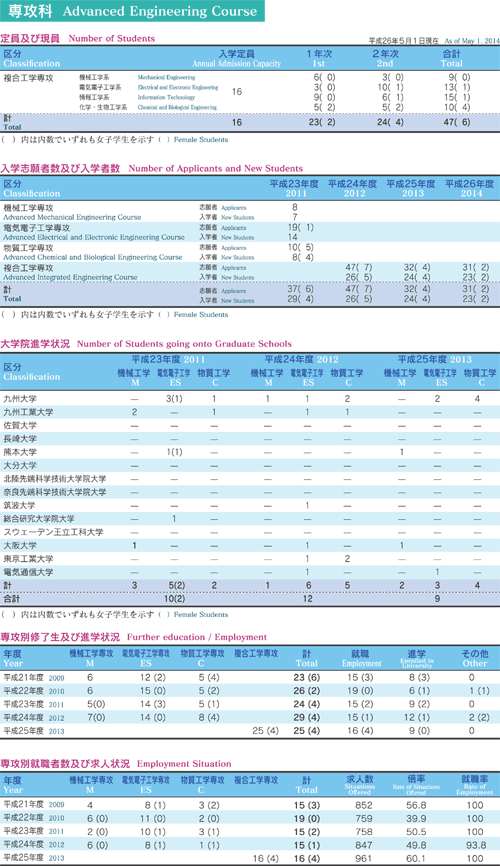Click the 2014 column header in applicants table
This screenshot has width=500, height=866.
coord(471,188)
